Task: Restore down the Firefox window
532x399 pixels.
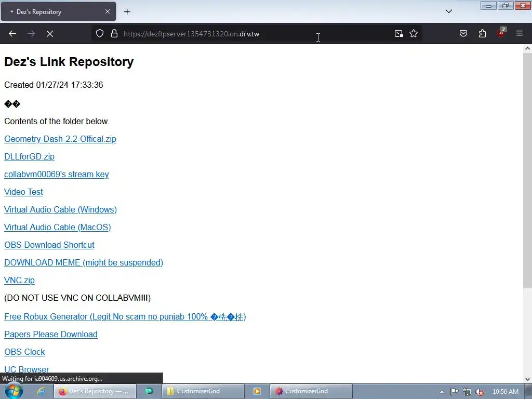Action: (x=506, y=5)
